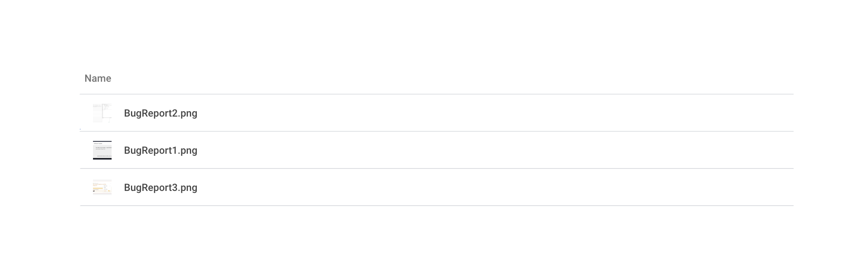Select the BugReport2.png file name
Viewport: 868px width, 268px height.
160,113
